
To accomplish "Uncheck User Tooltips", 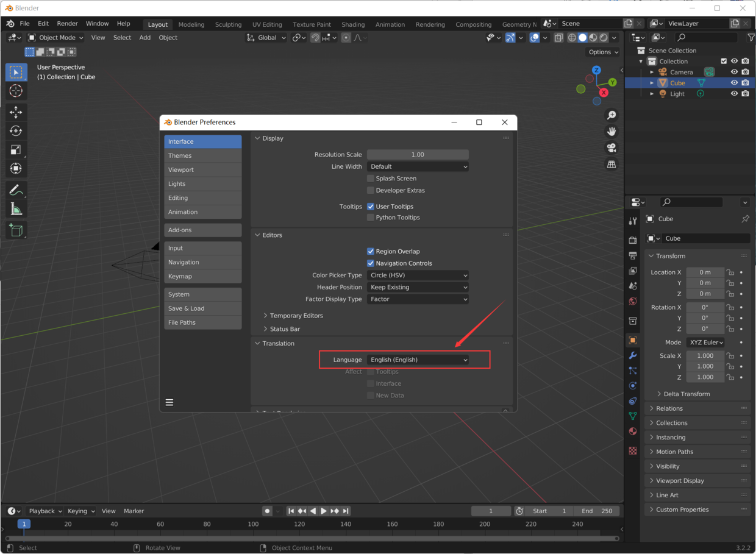I will point(371,207).
